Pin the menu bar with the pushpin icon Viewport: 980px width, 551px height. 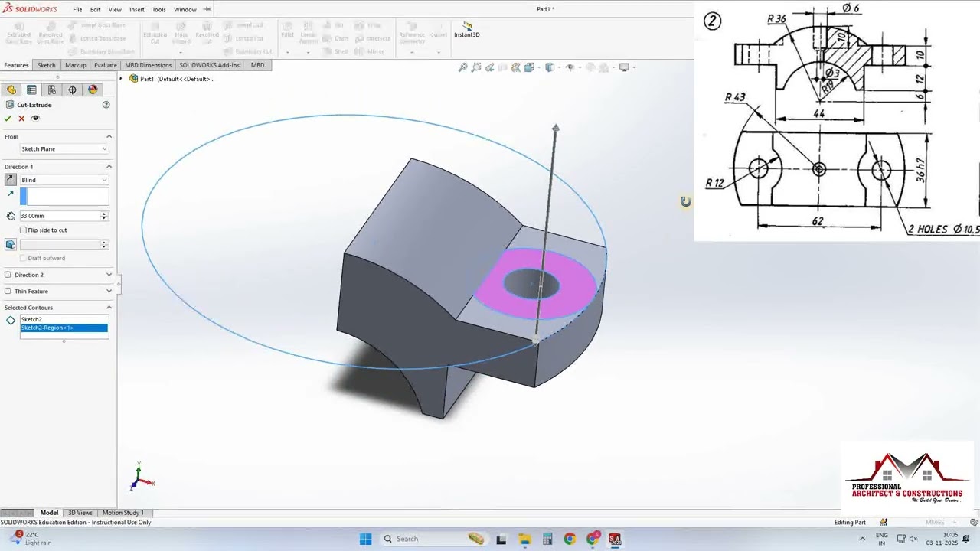click(x=207, y=9)
